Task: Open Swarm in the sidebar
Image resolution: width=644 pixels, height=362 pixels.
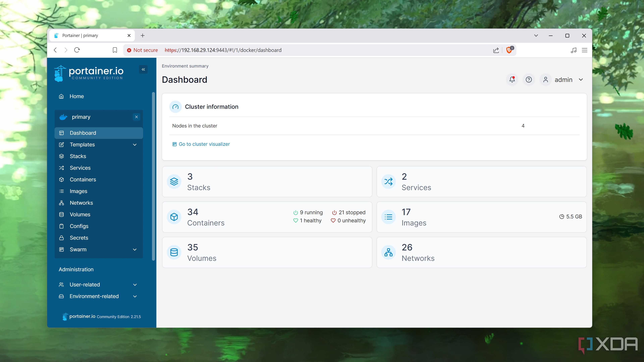Action: (x=99, y=250)
